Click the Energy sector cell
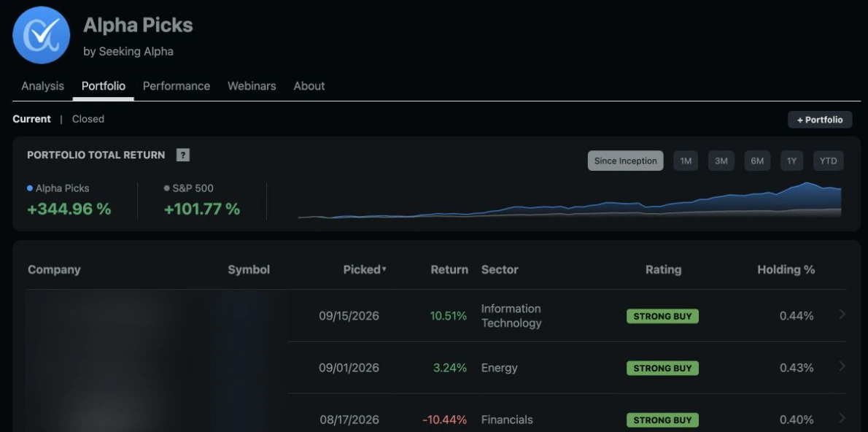The image size is (868, 432). pos(500,368)
